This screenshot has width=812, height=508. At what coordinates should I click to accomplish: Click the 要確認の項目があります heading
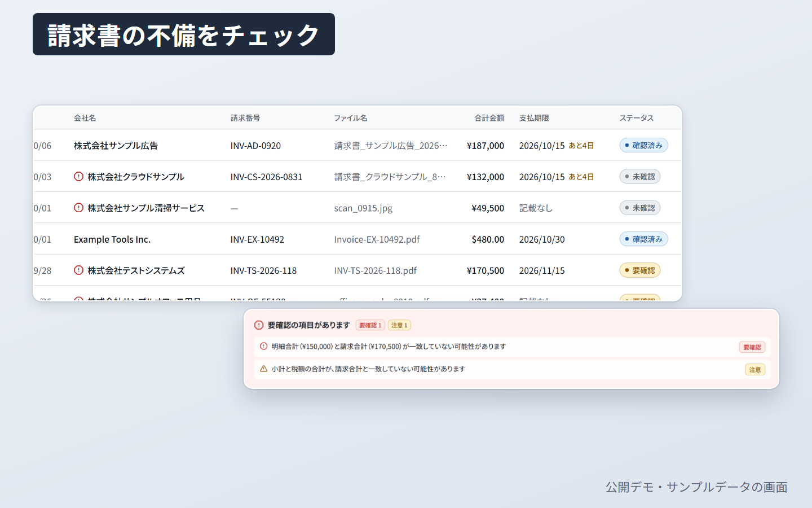309,325
